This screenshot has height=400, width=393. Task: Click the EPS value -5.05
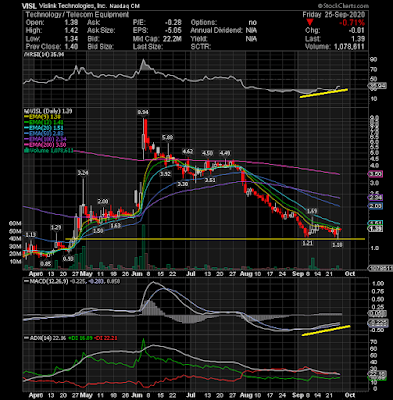click(x=173, y=31)
